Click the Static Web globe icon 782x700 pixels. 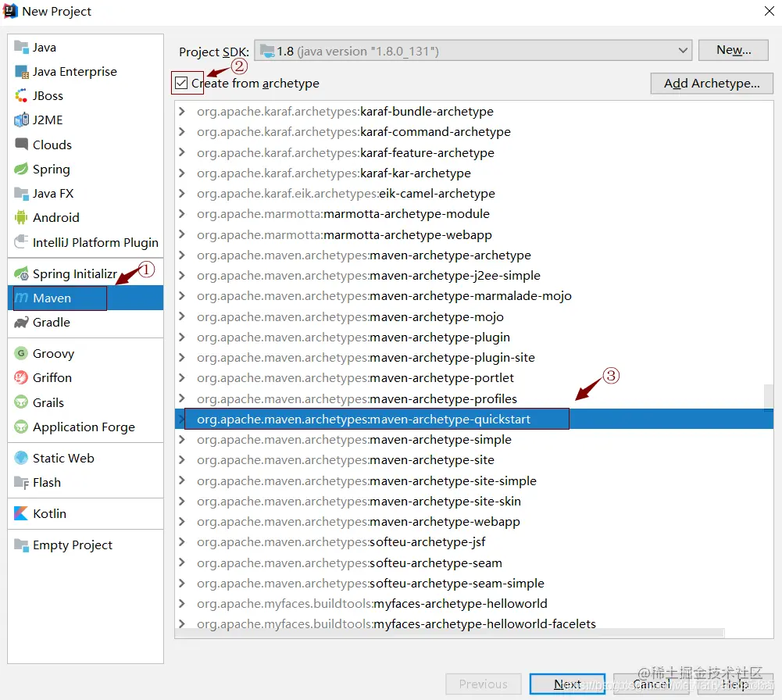[21, 458]
